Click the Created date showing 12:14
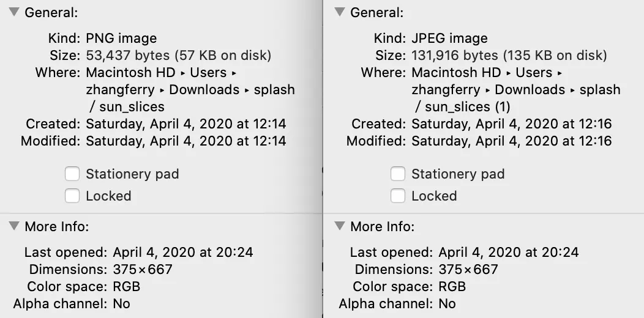644x318 pixels. tap(185, 124)
